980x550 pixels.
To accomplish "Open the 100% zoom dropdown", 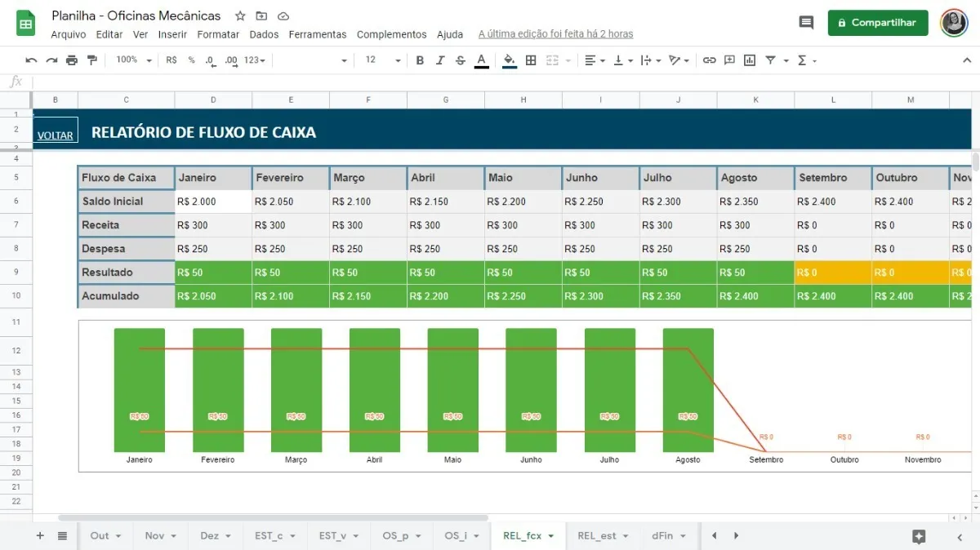I will click(134, 60).
